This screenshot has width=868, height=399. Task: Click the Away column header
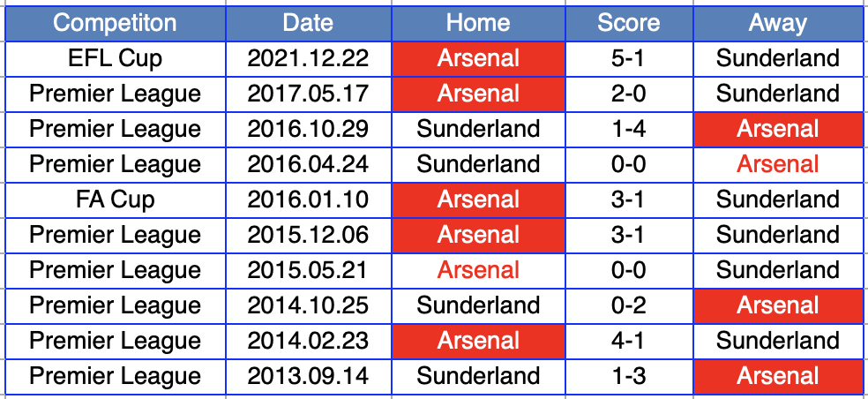[x=777, y=23]
